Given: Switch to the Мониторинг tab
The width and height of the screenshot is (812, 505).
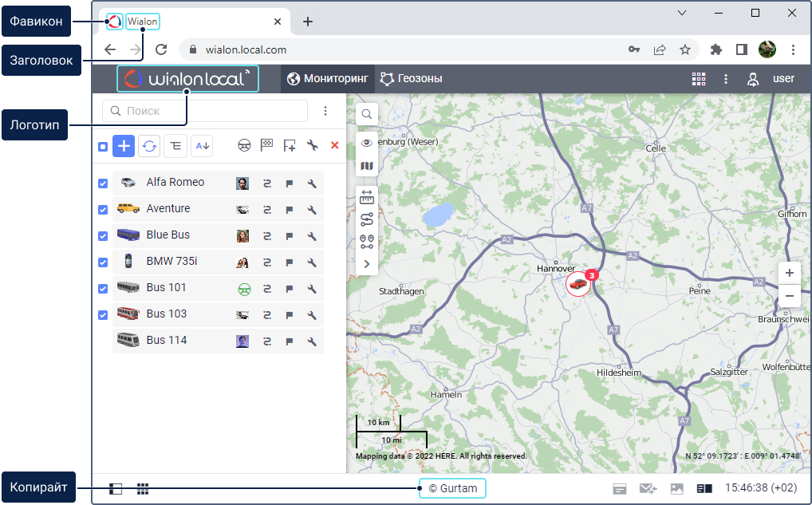Looking at the screenshot, I should [328, 79].
